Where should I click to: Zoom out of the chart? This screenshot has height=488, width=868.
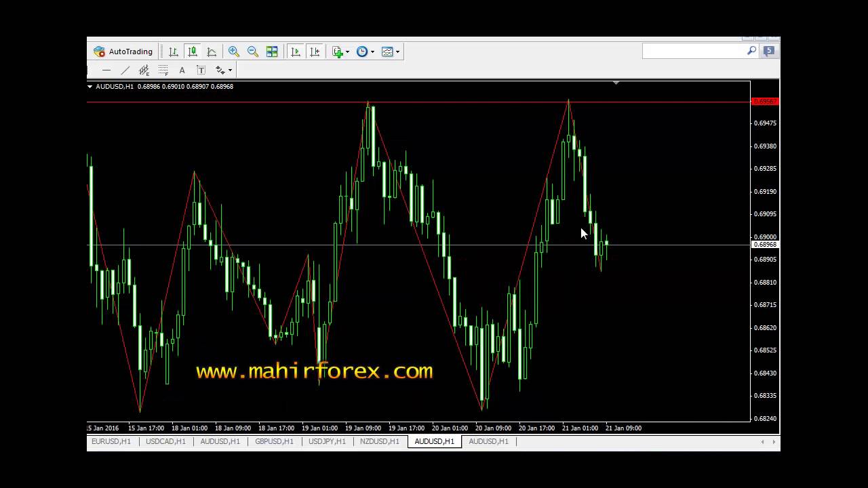[x=253, y=52]
